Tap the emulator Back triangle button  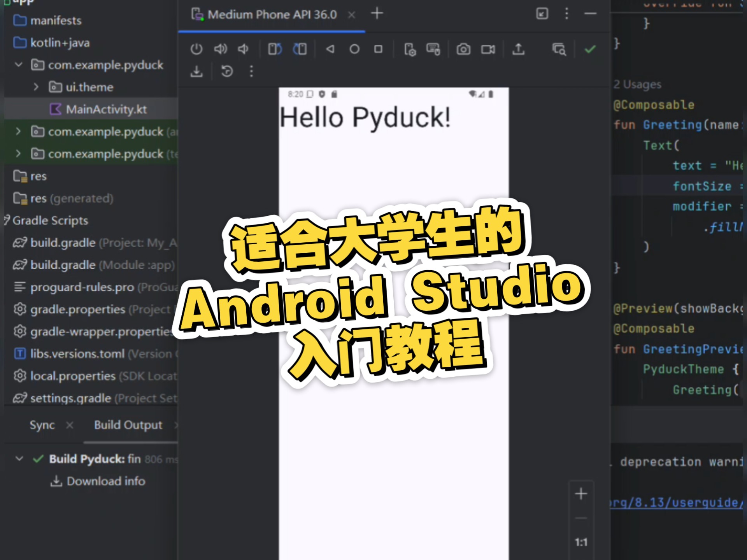[x=330, y=49]
